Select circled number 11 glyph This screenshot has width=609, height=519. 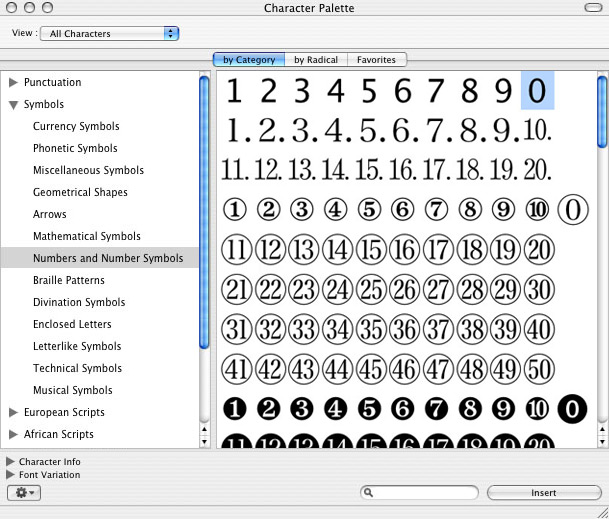(237, 249)
